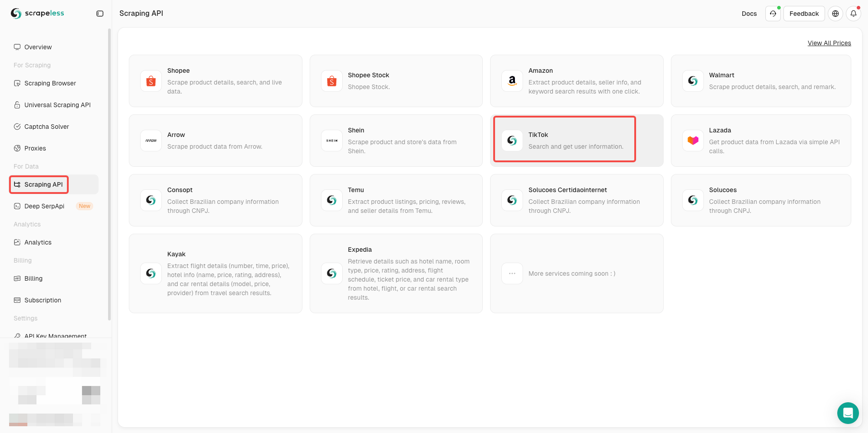This screenshot has height=433, width=868.
Task: Click the Shopee Stock bag icon
Action: tap(332, 81)
